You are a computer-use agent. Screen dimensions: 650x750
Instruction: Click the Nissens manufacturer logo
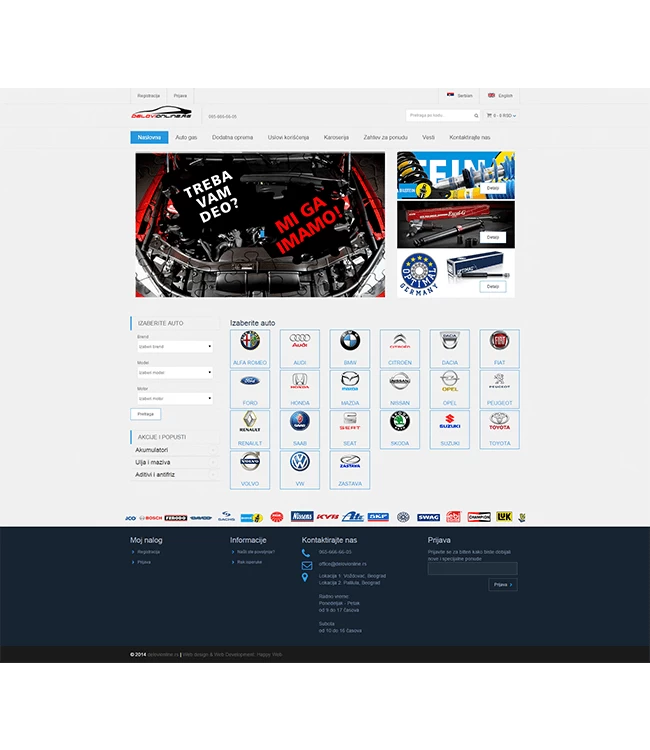tap(302, 517)
